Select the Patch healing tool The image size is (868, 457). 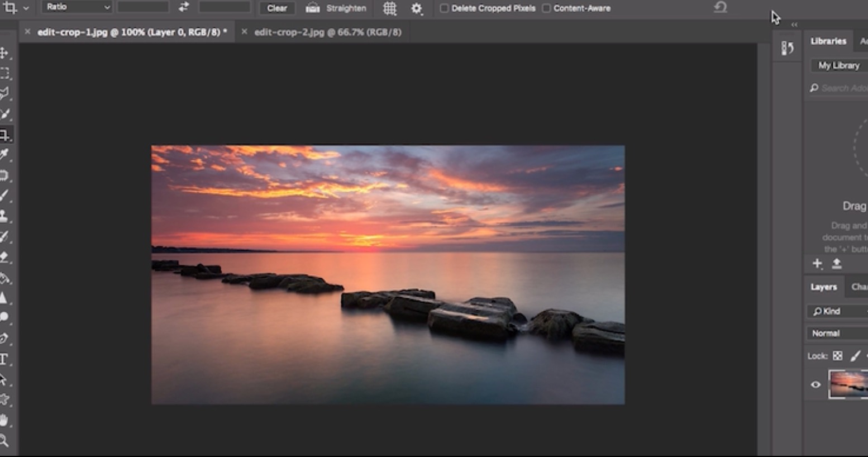point(4,175)
